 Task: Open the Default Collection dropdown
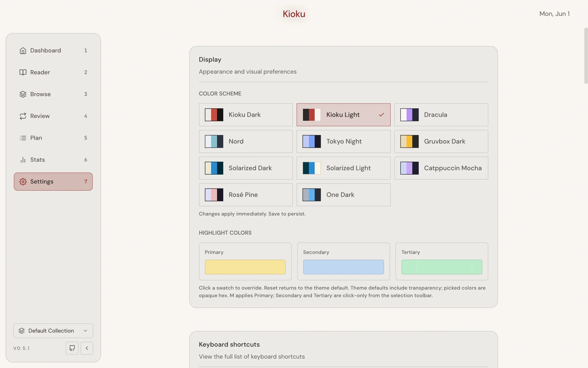53,331
